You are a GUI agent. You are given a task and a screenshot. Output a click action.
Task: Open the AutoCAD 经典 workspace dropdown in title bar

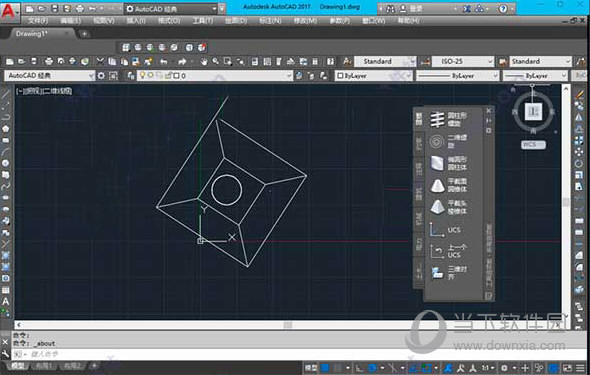pos(171,8)
